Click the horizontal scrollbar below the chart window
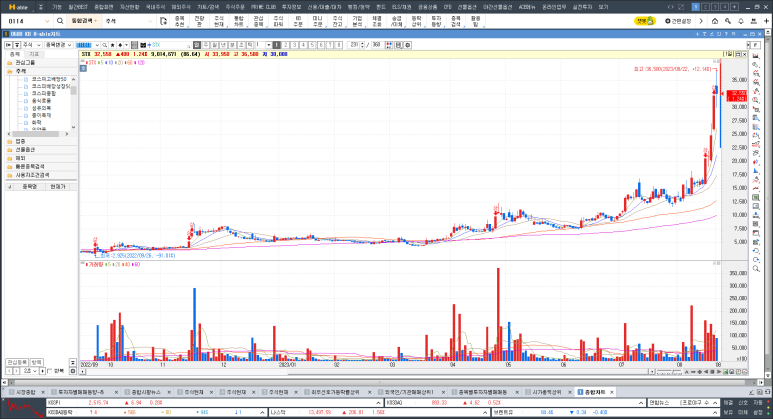The width and height of the screenshot is (773, 419). pyautogui.click(x=380, y=382)
